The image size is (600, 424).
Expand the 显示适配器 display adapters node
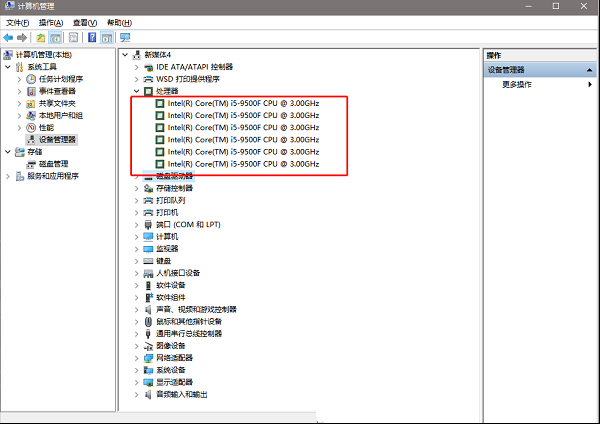136,381
